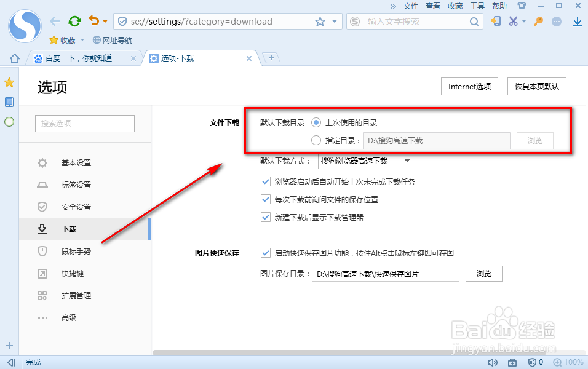Disable 新建下载后显示下载管理器 option
The width and height of the screenshot is (588, 369).
pyautogui.click(x=266, y=217)
